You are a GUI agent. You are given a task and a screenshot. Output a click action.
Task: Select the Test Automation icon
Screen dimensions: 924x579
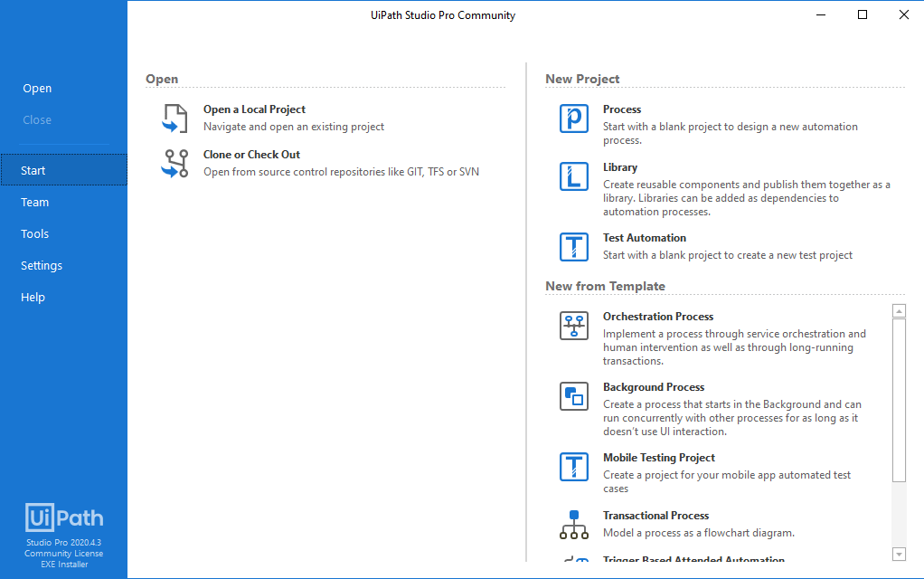(574, 246)
